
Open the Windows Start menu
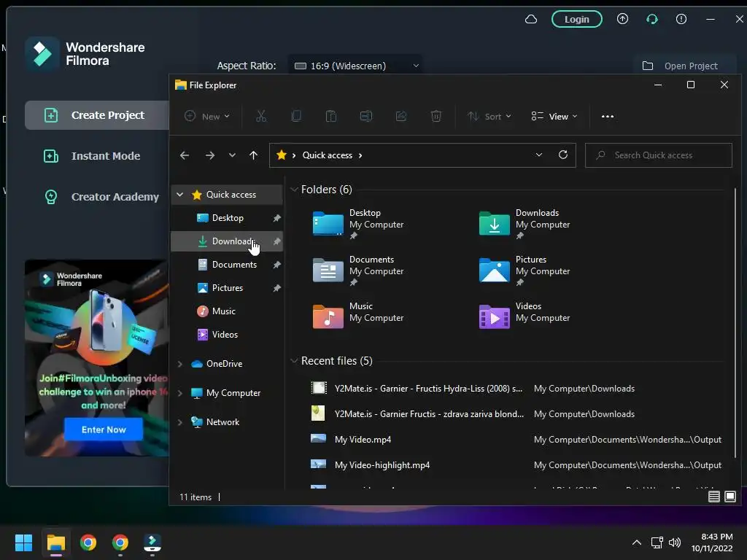(x=23, y=542)
